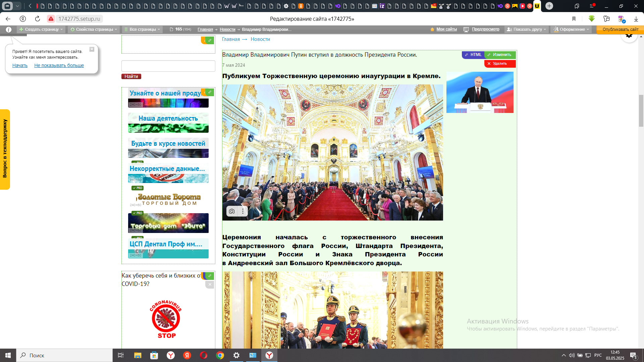644x362 pixels.
Task: Click Главная in the toolbar breadcrumb
Action: coord(205,29)
